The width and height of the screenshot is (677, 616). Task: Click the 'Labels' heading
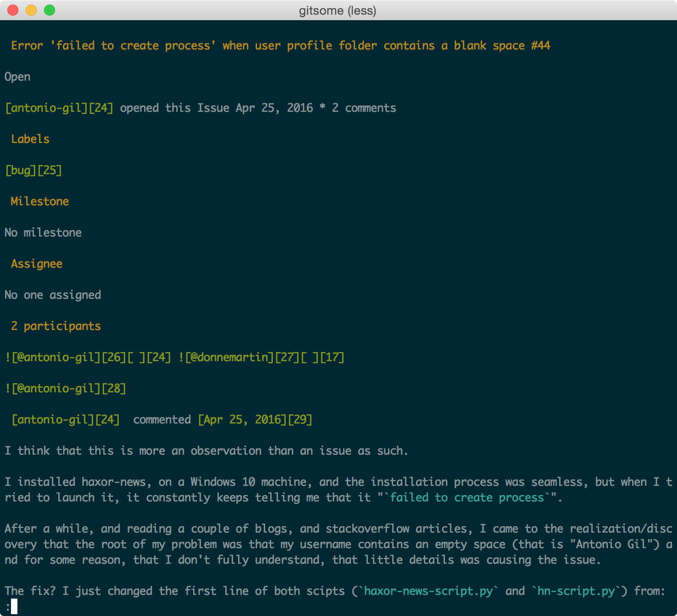pos(30,139)
